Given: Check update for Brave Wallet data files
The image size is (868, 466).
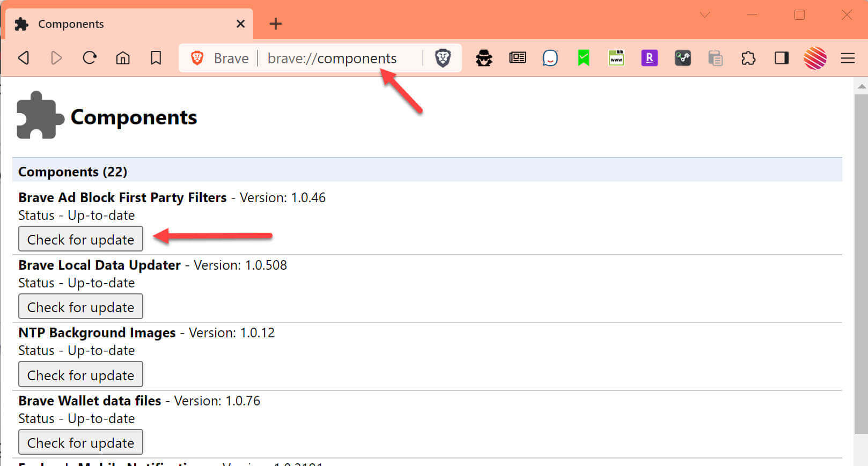Looking at the screenshot, I should click(80, 442).
